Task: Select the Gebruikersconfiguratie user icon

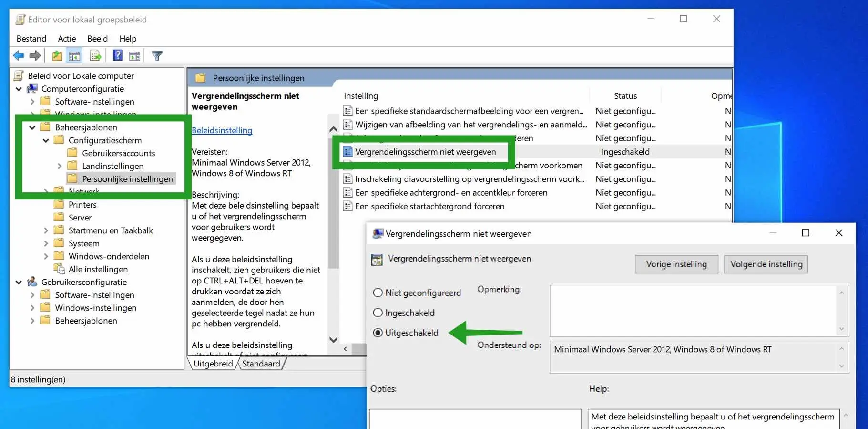Action: point(32,282)
